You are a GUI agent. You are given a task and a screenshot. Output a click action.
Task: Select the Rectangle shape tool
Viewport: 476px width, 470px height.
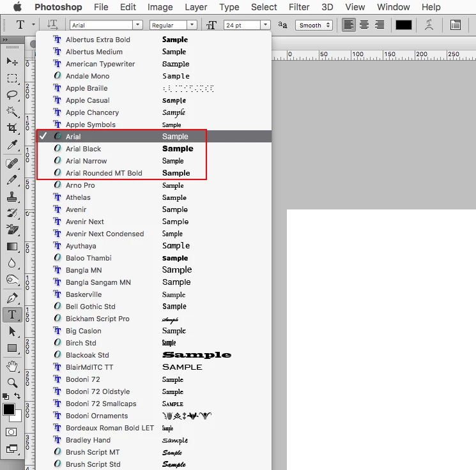pos(12,348)
